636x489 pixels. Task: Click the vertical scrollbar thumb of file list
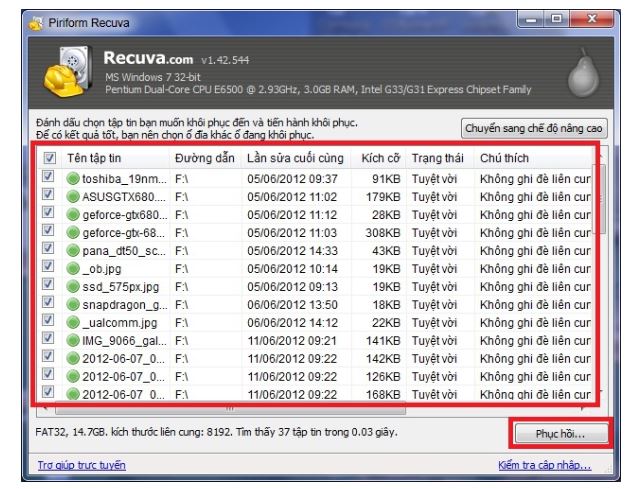[x=601, y=199]
